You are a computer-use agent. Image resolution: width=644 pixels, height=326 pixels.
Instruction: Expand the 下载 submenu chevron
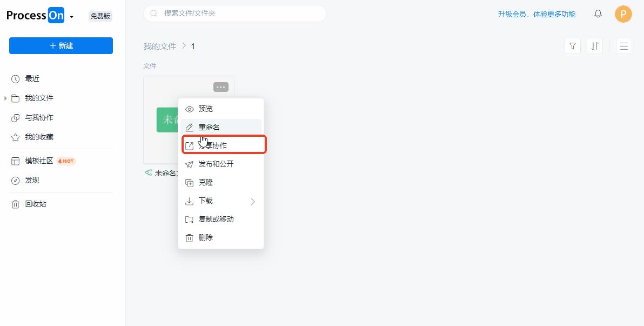coord(252,201)
